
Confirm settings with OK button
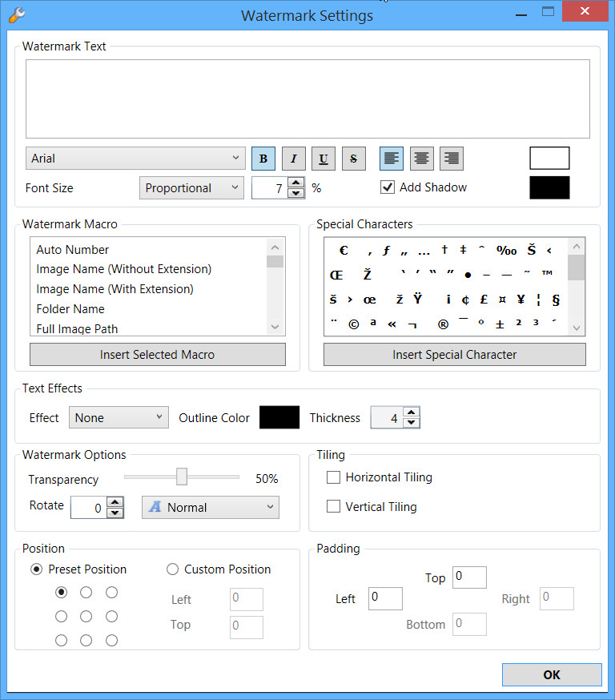552,674
